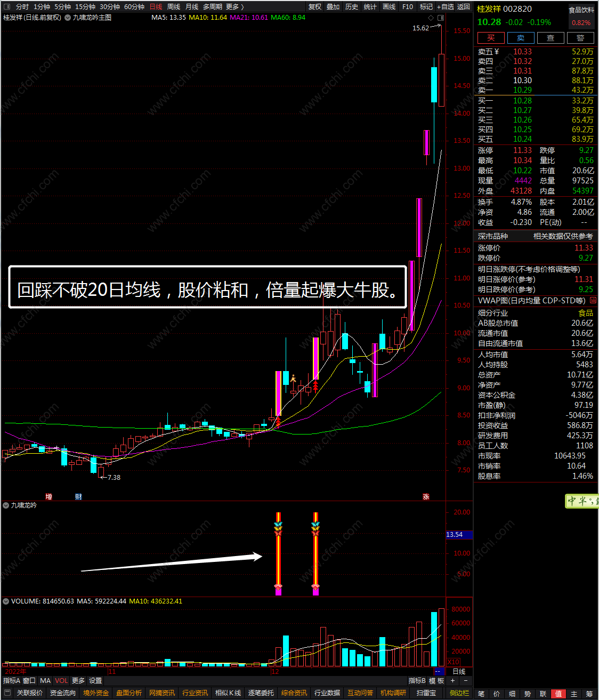Expand the VOLUME indicator dropdown arrow
This screenshot has width=599, height=700.
click(x=6, y=601)
